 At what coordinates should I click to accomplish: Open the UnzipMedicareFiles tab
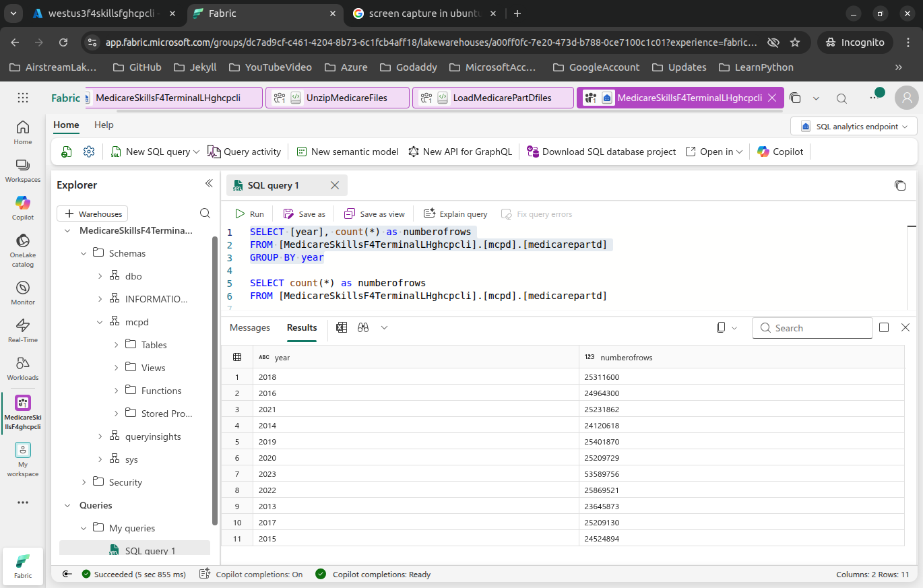[x=338, y=98]
